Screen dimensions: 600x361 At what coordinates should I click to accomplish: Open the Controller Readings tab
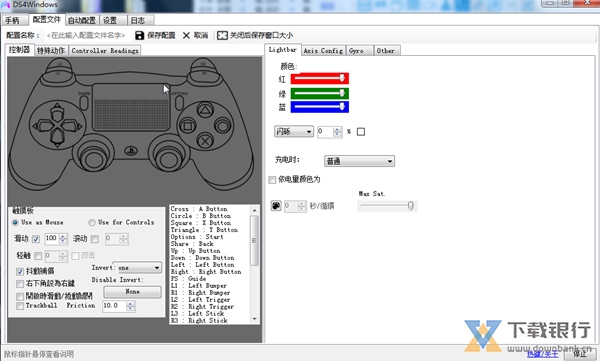[105, 51]
